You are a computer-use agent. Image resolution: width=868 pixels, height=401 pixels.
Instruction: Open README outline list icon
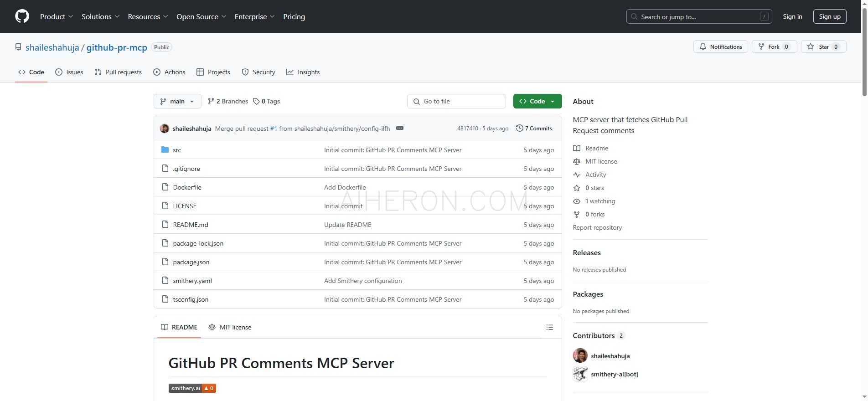(x=550, y=327)
